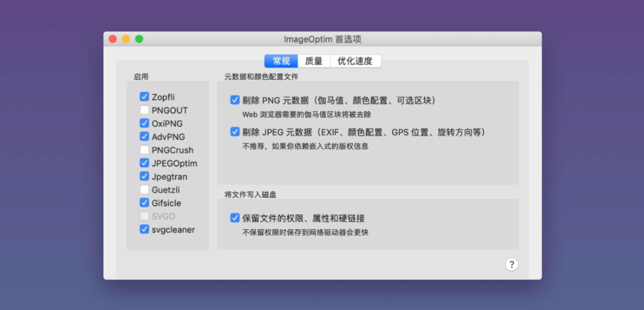Viewport: 644px width, 310px height.
Task: Uncheck the Jpegtran option
Action: tap(145, 176)
